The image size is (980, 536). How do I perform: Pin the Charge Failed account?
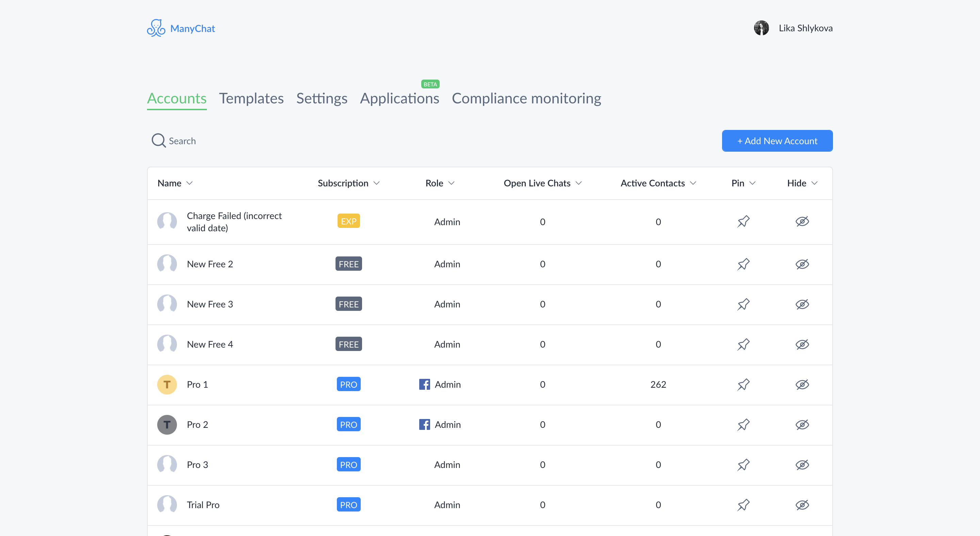pos(743,222)
